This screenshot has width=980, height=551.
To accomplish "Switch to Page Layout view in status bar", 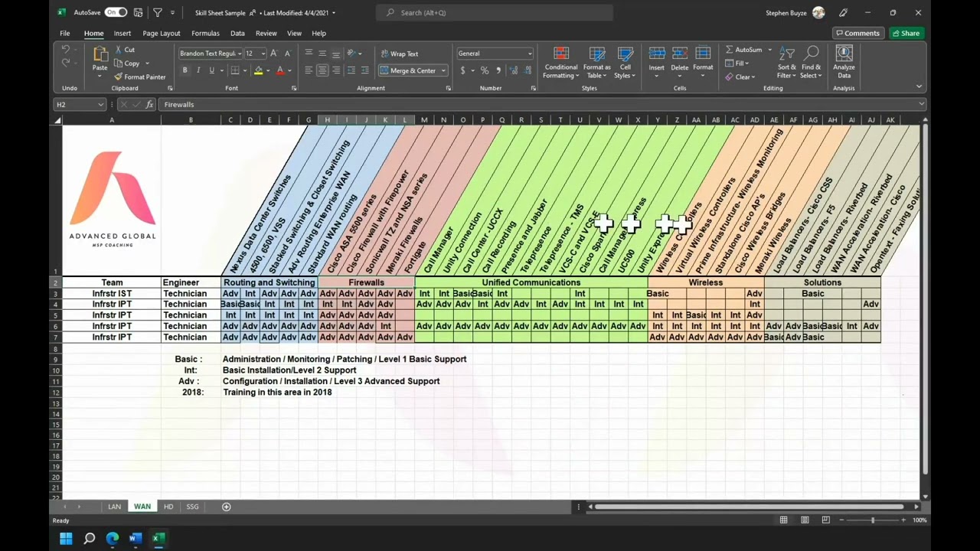I will 805,520.
